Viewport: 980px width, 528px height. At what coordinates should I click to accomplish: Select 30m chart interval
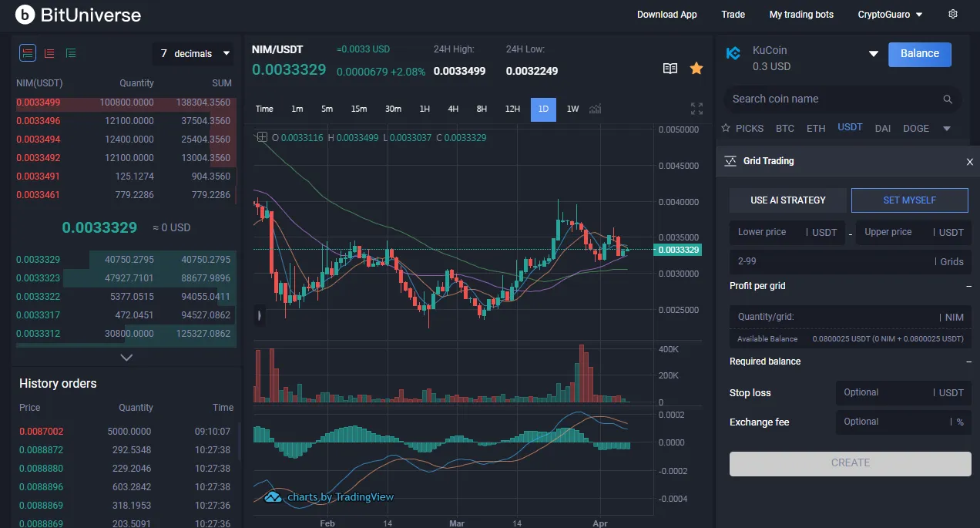pyautogui.click(x=393, y=109)
